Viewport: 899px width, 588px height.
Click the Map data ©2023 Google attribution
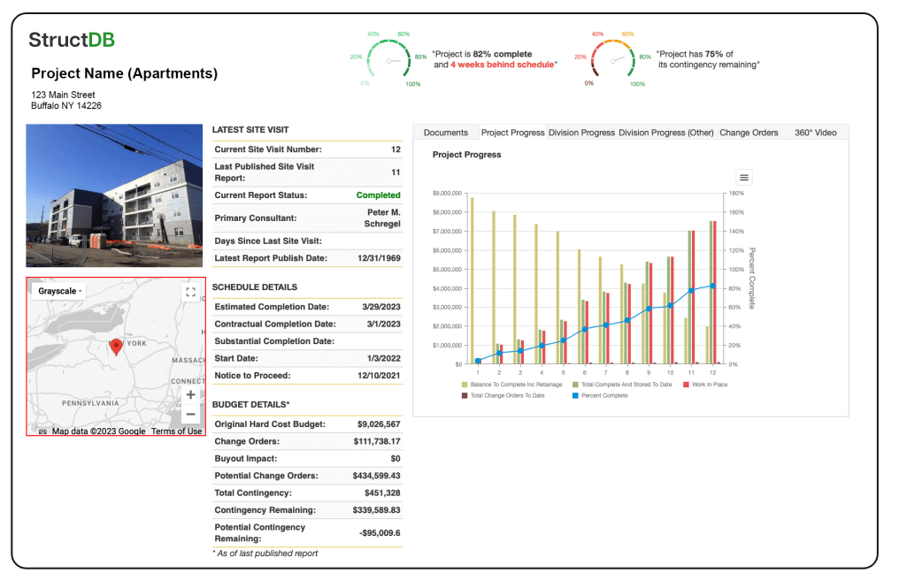pyautogui.click(x=100, y=431)
